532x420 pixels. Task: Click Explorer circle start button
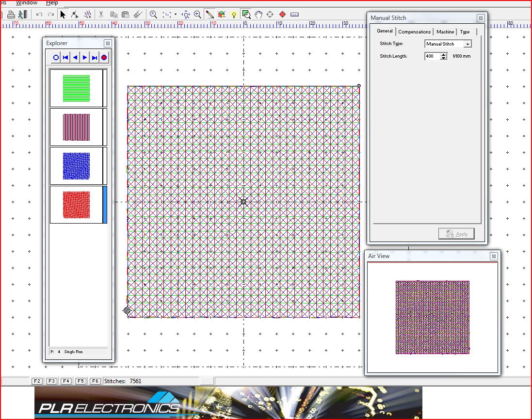tap(56, 58)
